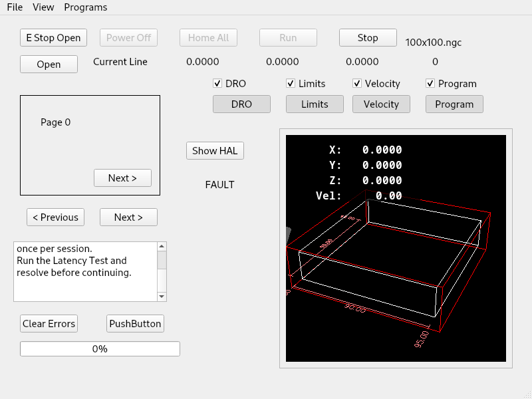Click the Current Line label
The width and height of the screenshot is (532, 399).
coord(120,62)
